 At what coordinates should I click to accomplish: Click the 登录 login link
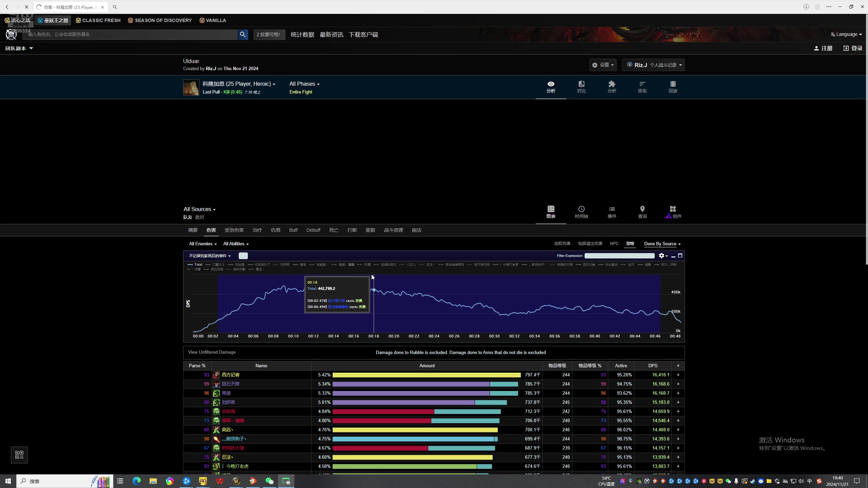(853, 48)
